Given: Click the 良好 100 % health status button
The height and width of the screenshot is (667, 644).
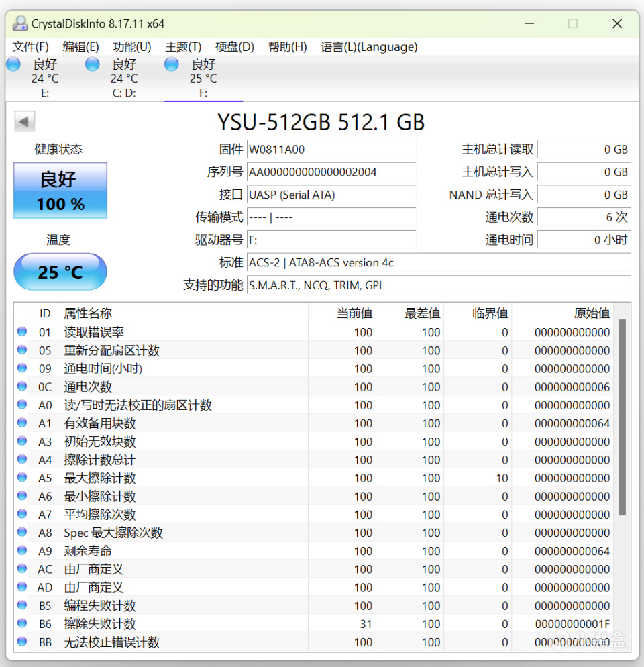Looking at the screenshot, I should (x=60, y=191).
